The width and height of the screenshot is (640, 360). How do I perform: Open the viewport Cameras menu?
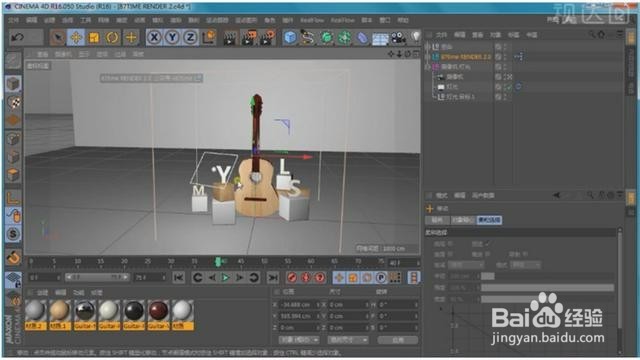[x=63, y=54]
